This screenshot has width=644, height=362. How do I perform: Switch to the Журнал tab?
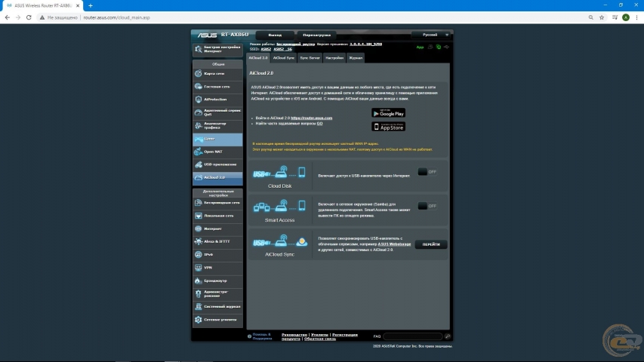click(x=356, y=58)
